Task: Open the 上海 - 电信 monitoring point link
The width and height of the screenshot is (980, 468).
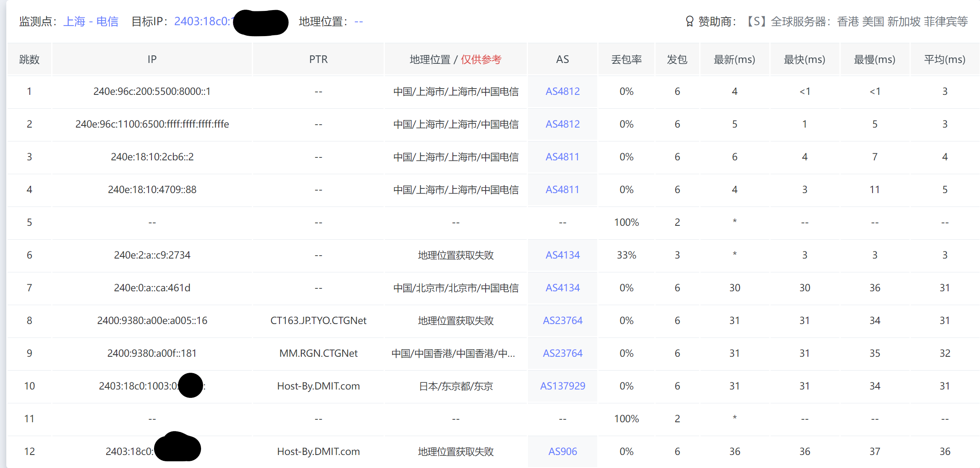Action: [91, 21]
